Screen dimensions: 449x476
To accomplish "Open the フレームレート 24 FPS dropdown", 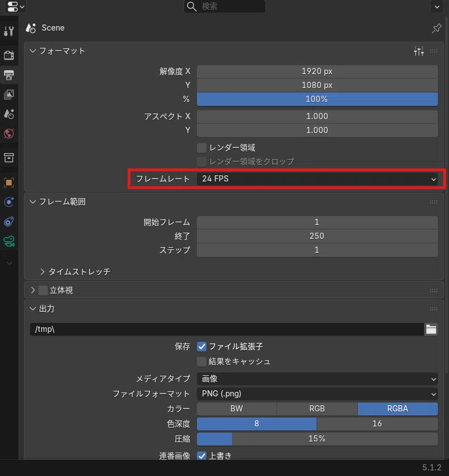I will (317, 179).
